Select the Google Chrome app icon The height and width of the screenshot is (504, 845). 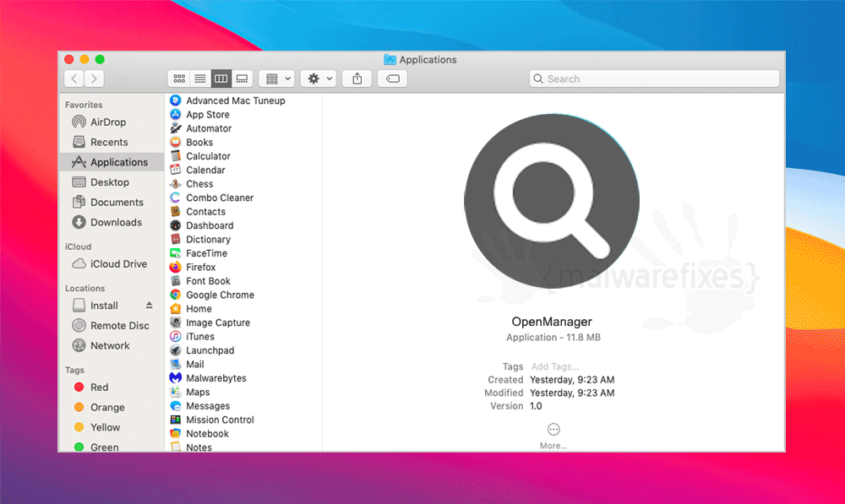coord(175,295)
